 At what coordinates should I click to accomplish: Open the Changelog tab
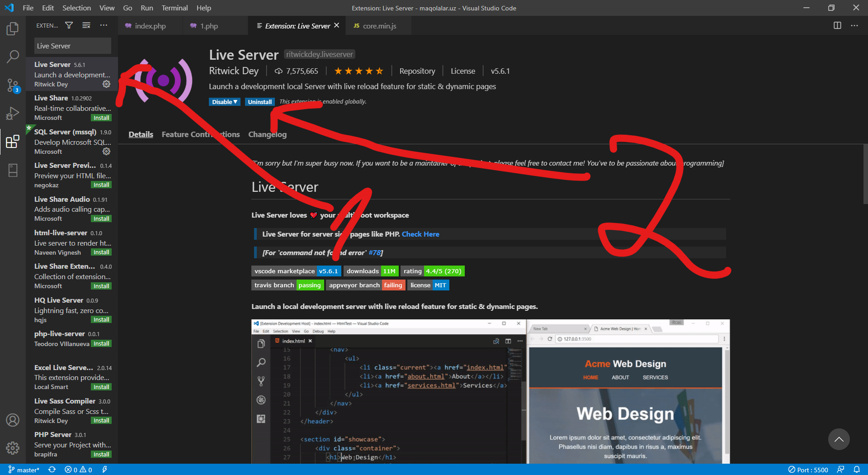[x=267, y=134]
